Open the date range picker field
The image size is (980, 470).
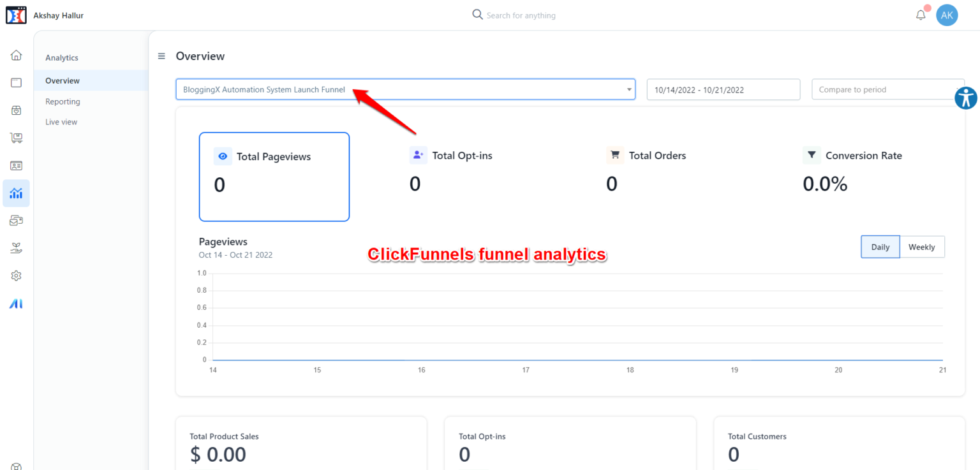[x=724, y=89]
